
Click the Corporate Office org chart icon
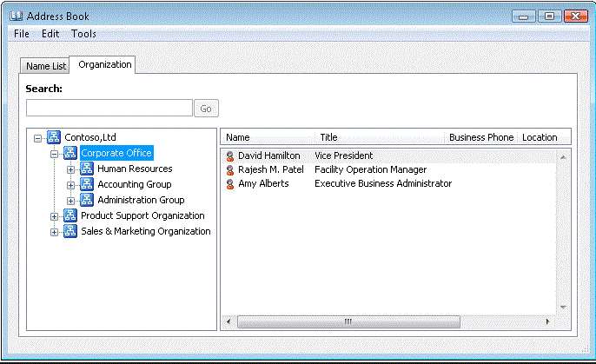pyautogui.click(x=70, y=153)
